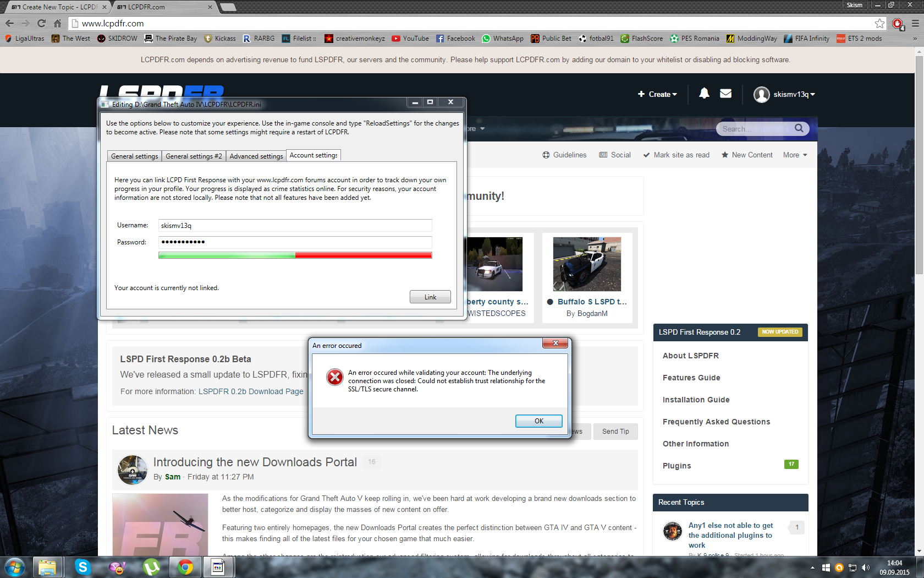
Task: Click the browser Back arrow
Action: click(9, 23)
